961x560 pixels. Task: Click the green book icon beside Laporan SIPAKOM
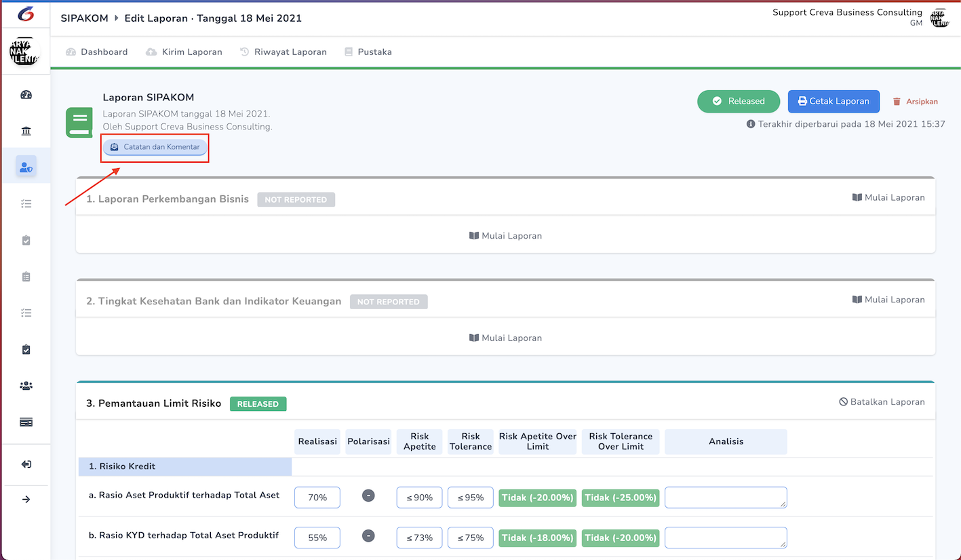[79, 123]
